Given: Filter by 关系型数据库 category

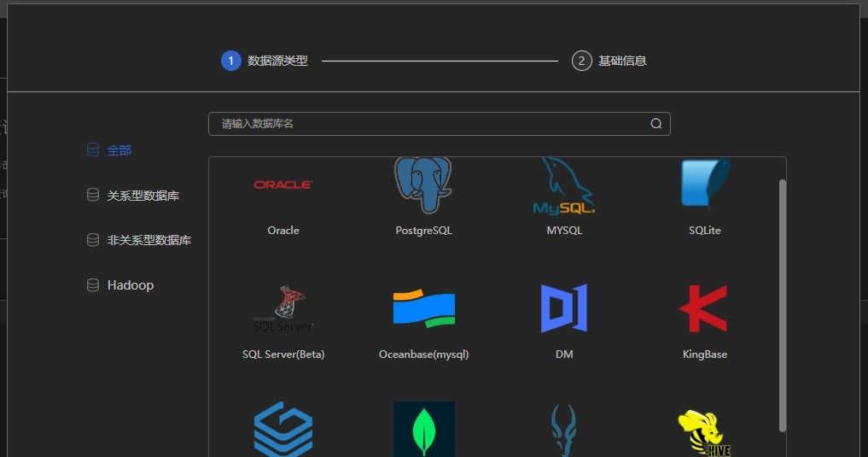Looking at the screenshot, I should 143,196.
